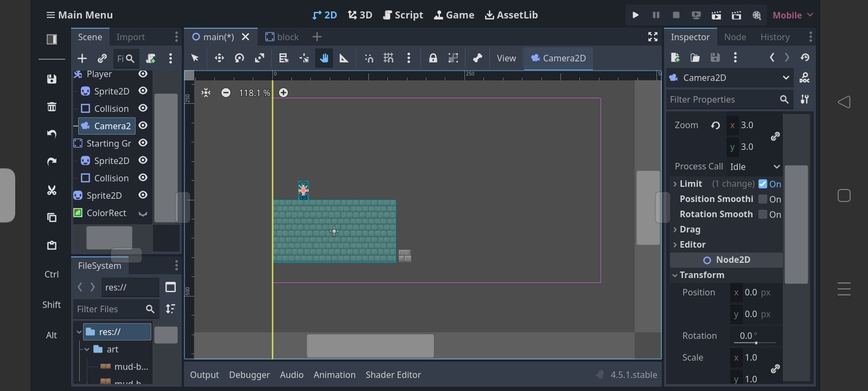The width and height of the screenshot is (868, 391).
Task: Zoom in on the canvas with the plus button
Action: [283, 93]
